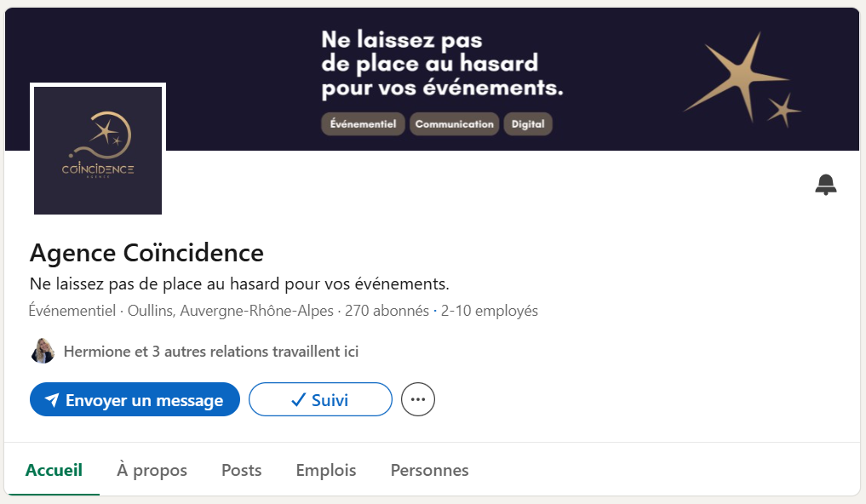Switch to the À propos tab
This screenshot has width=866, height=504.
click(152, 470)
